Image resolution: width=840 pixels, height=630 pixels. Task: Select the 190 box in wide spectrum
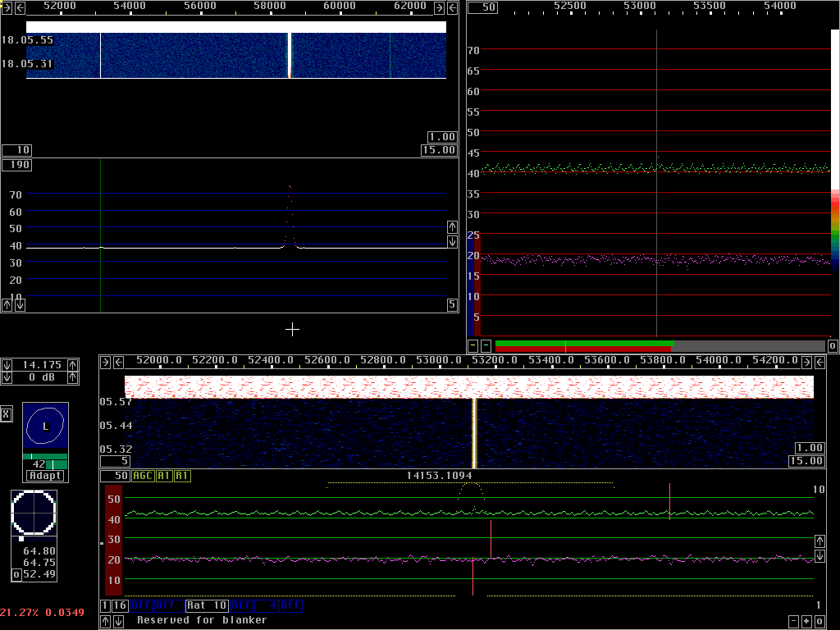pyautogui.click(x=16, y=164)
